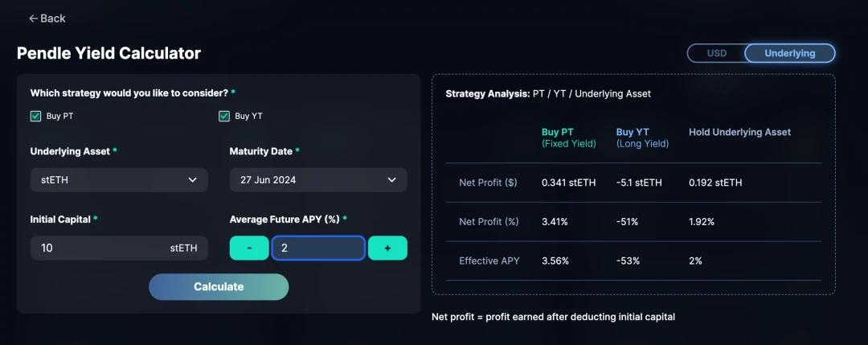Focus the Initial Capital input field
Viewport: 868px width, 345px height.
[x=96, y=248]
